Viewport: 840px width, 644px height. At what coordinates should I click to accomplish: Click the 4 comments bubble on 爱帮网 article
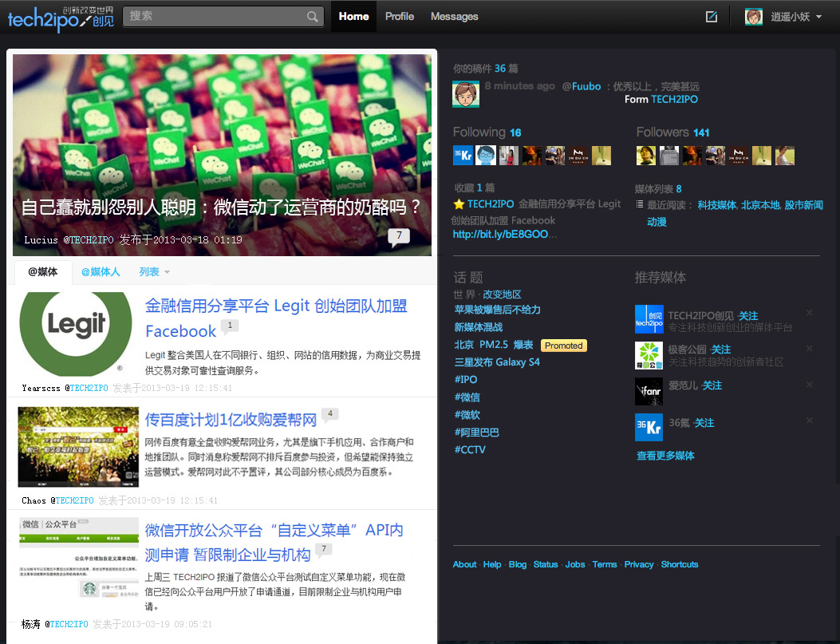pyautogui.click(x=330, y=414)
